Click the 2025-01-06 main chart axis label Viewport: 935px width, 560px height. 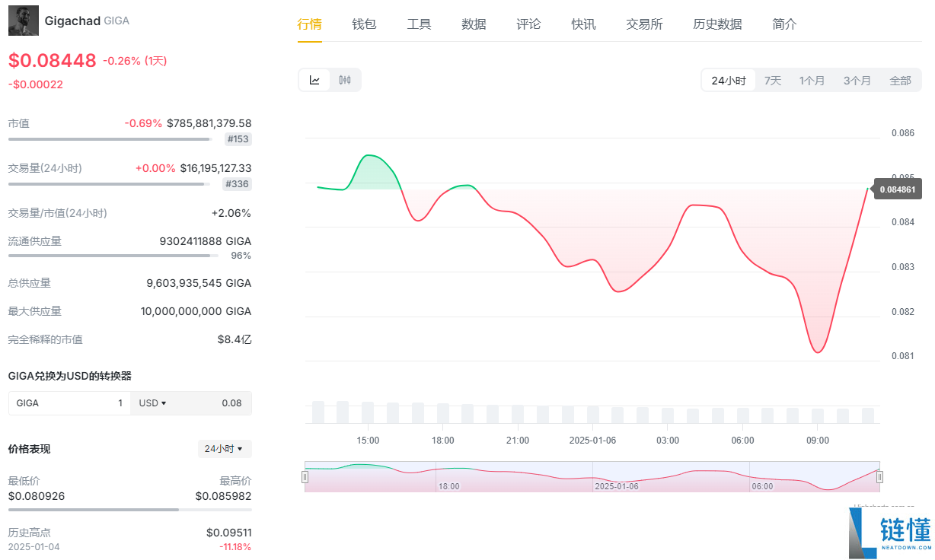point(592,441)
